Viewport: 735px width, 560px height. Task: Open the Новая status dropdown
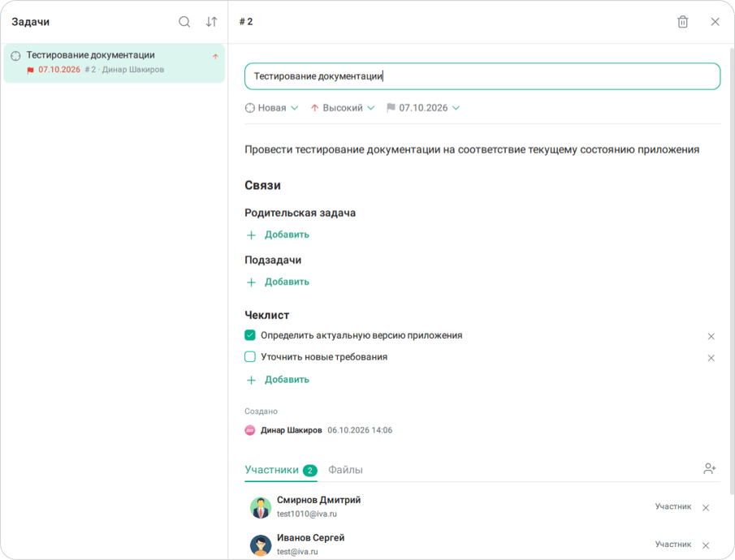click(271, 108)
